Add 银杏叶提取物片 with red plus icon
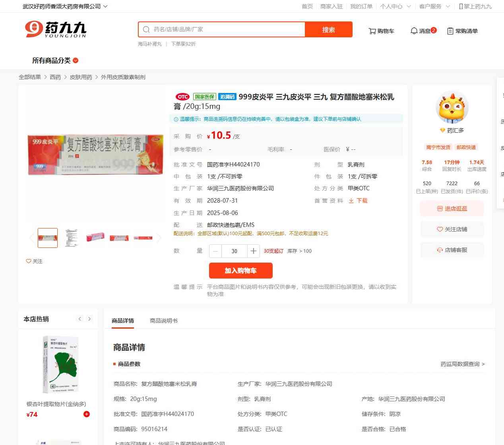 (x=87, y=414)
